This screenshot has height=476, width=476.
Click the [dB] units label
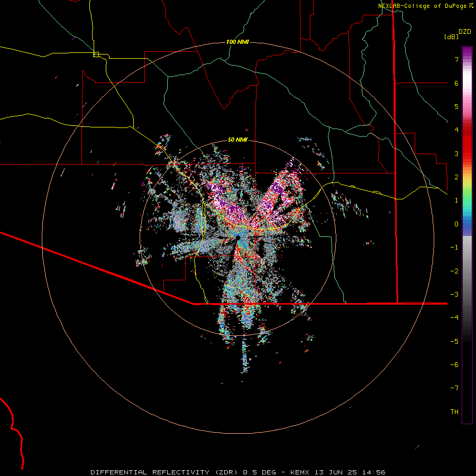452,37
